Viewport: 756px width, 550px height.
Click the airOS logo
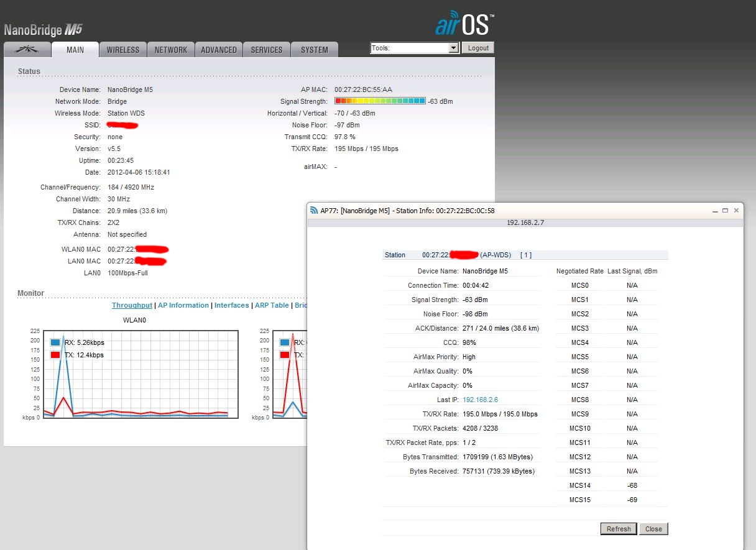(x=464, y=23)
